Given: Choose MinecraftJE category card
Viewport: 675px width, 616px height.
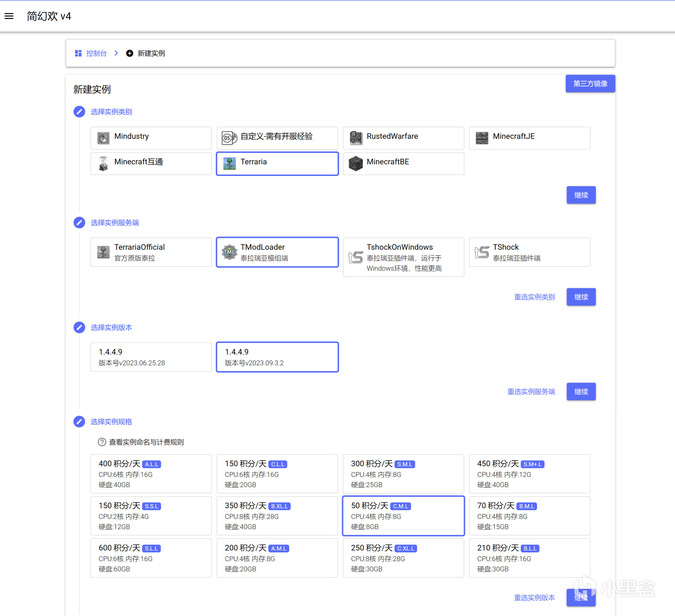Looking at the screenshot, I should pyautogui.click(x=530, y=138).
